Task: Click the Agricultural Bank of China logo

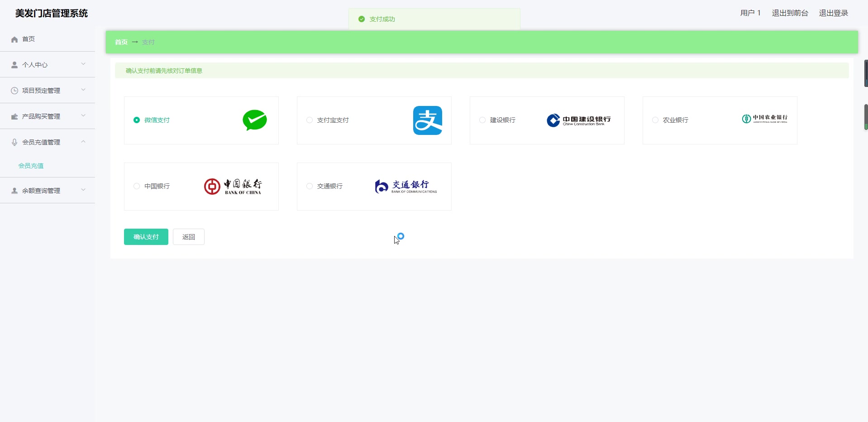Action: (765, 119)
